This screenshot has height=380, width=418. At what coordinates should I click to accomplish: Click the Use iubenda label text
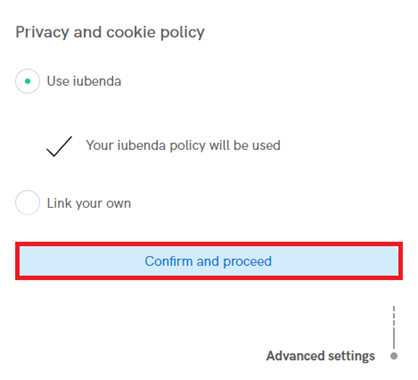tap(84, 81)
